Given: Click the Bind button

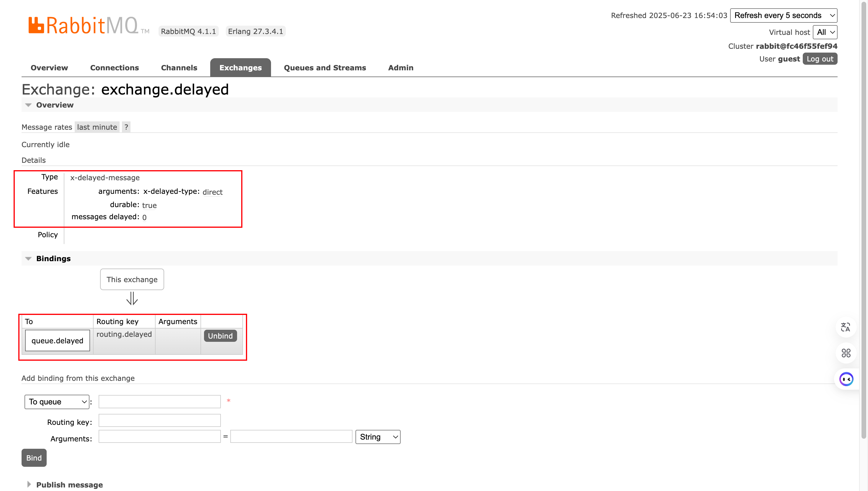Looking at the screenshot, I should (x=34, y=458).
